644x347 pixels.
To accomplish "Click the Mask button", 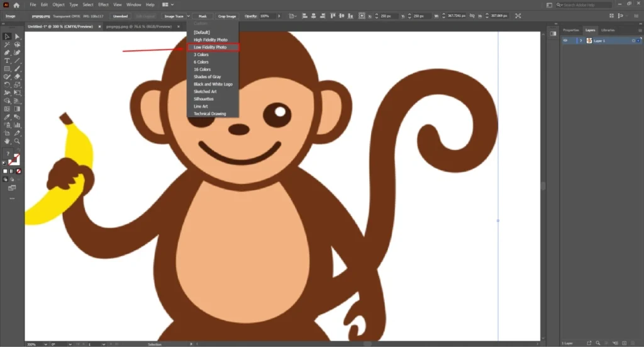I will 203,16.
